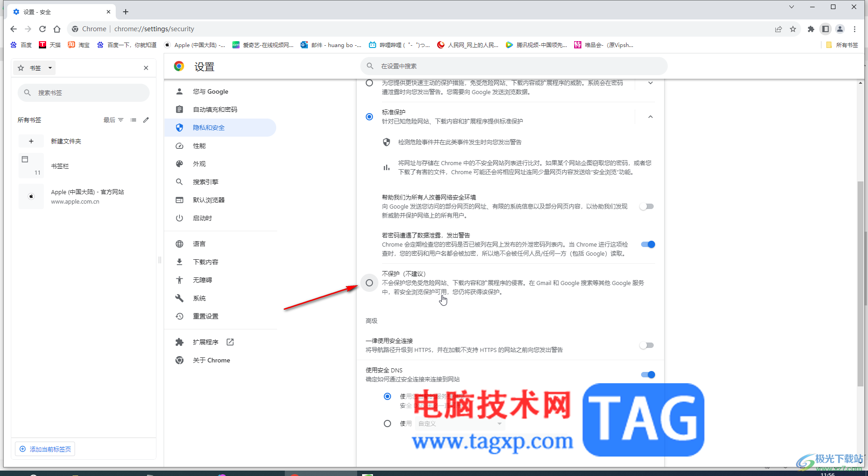
Task: Share this page icon in address bar
Action: click(778, 29)
